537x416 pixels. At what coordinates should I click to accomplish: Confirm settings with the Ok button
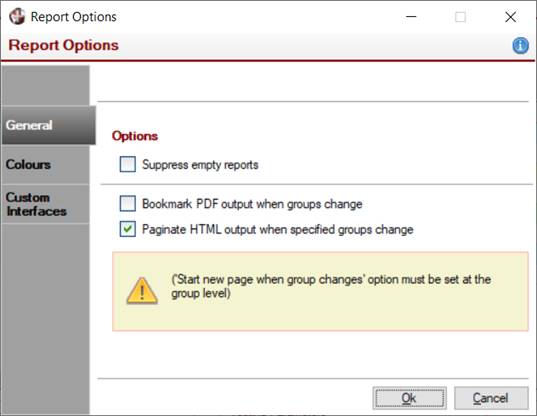tap(409, 398)
